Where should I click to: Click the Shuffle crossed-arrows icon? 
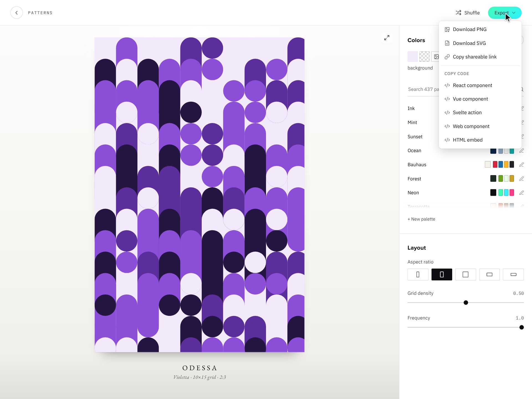pos(459,13)
